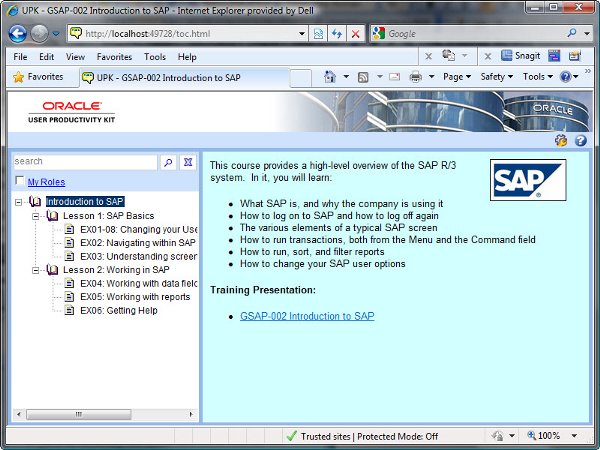Open the GSAP-002 Introduction to SAP link
This screenshot has height=450, width=600.
[307, 316]
